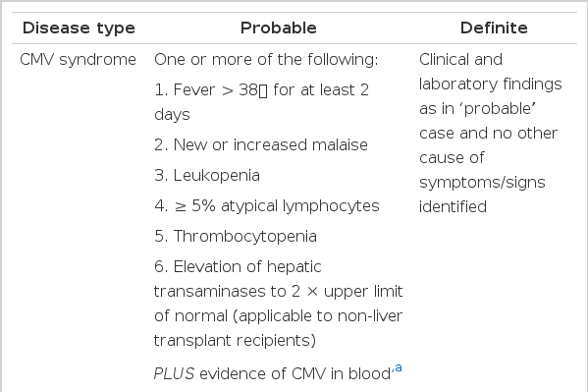Click the 'Definite' column header

pos(494,28)
